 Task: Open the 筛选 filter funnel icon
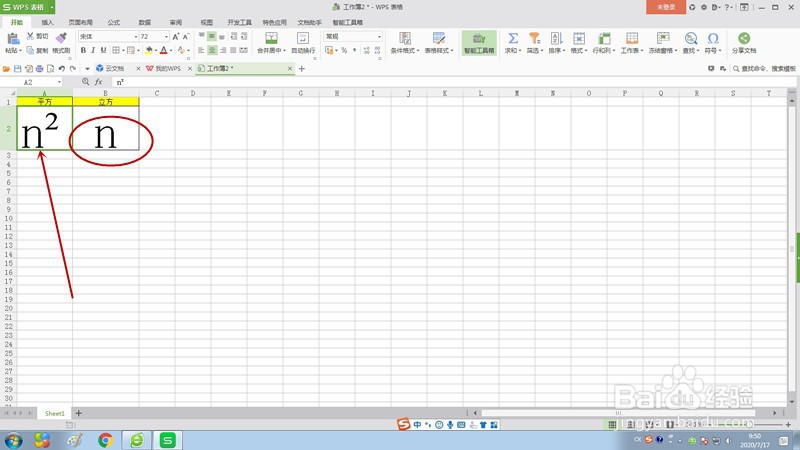(x=534, y=39)
